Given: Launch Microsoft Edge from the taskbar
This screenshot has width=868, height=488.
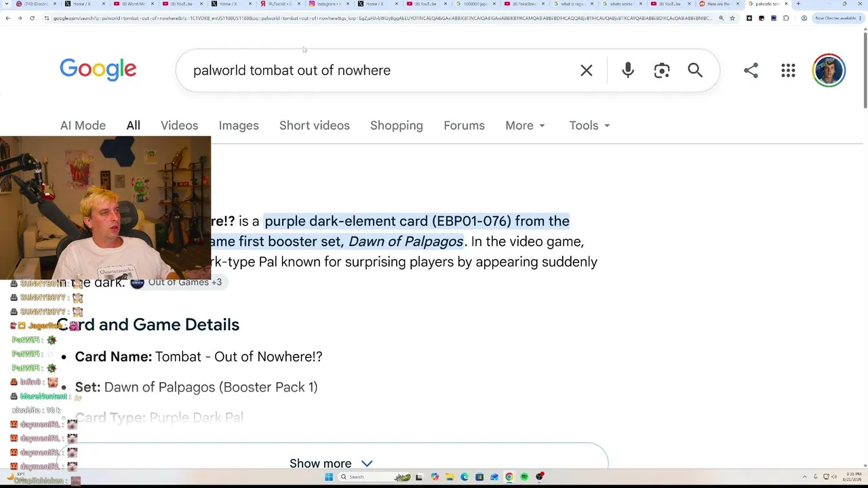Looking at the screenshot, I should pyautogui.click(x=465, y=477).
